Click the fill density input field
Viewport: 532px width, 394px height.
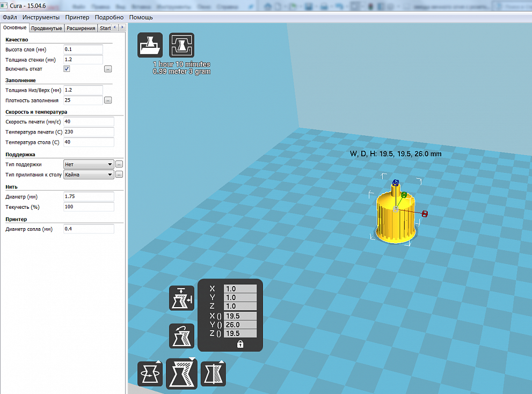(83, 100)
